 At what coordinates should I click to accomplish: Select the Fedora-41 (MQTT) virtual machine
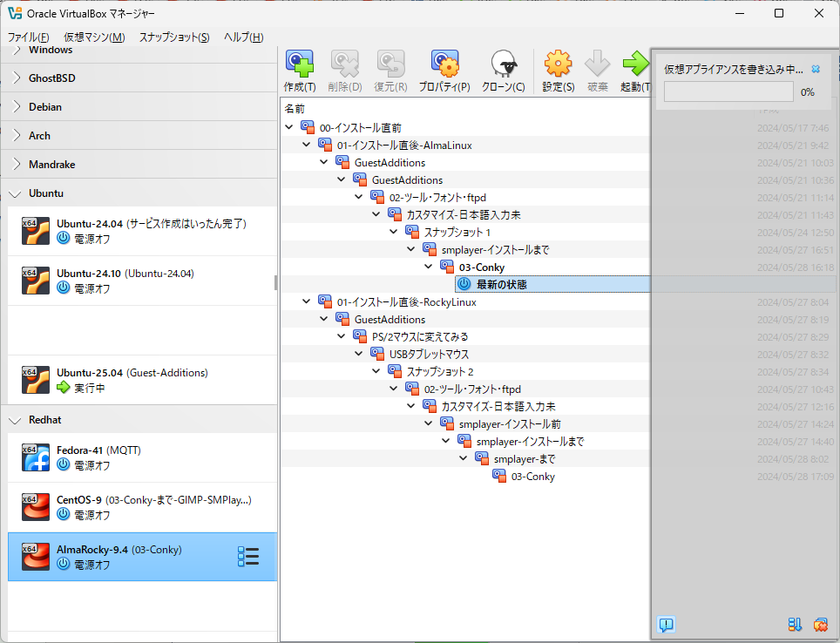143,457
